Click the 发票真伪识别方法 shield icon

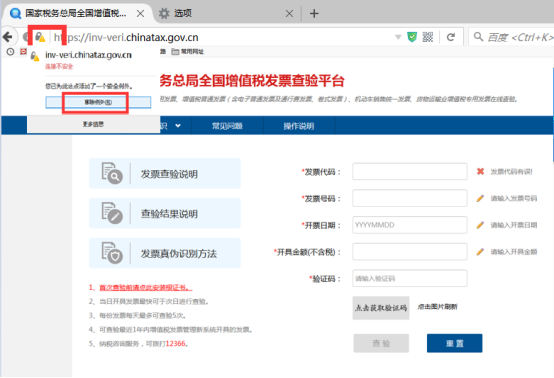pos(112,253)
